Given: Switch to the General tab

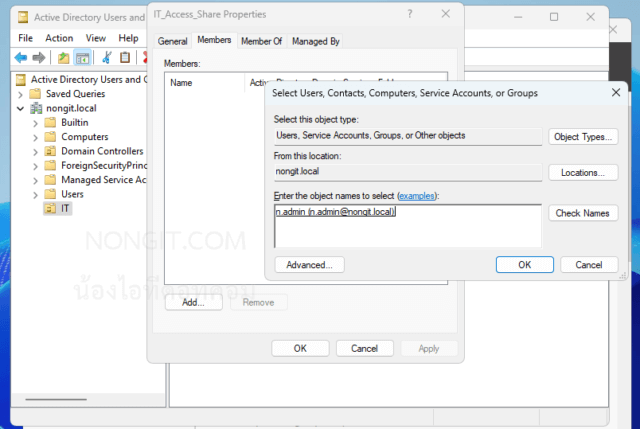Looking at the screenshot, I should (173, 41).
